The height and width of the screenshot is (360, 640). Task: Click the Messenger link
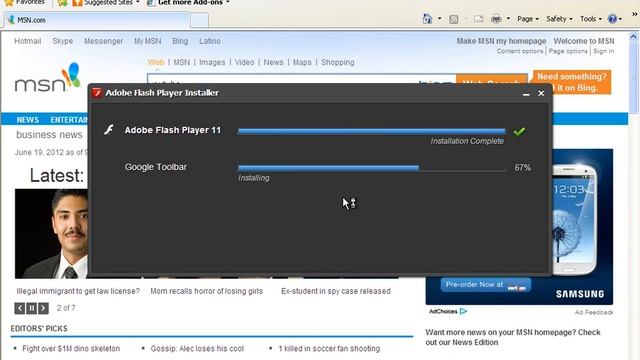pyautogui.click(x=103, y=41)
